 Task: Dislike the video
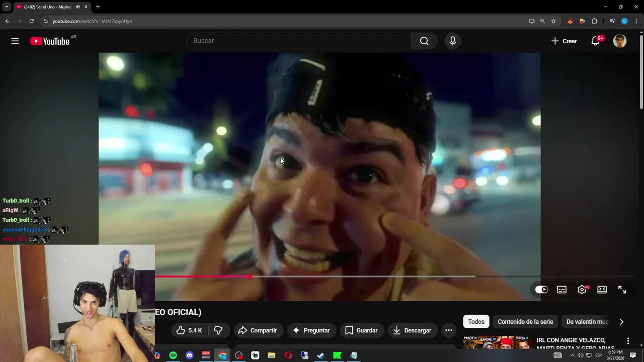(218, 330)
